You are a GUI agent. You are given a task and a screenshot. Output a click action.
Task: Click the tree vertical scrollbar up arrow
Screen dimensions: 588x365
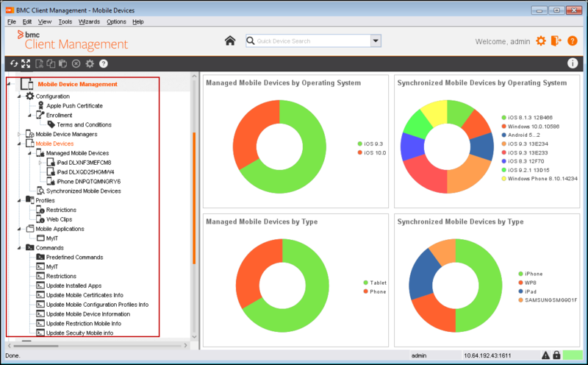tap(194, 77)
